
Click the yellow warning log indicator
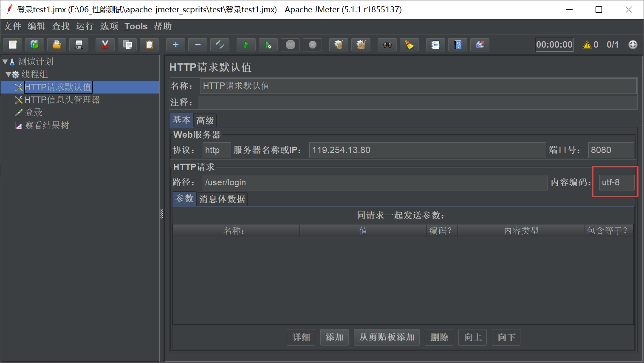point(587,45)
